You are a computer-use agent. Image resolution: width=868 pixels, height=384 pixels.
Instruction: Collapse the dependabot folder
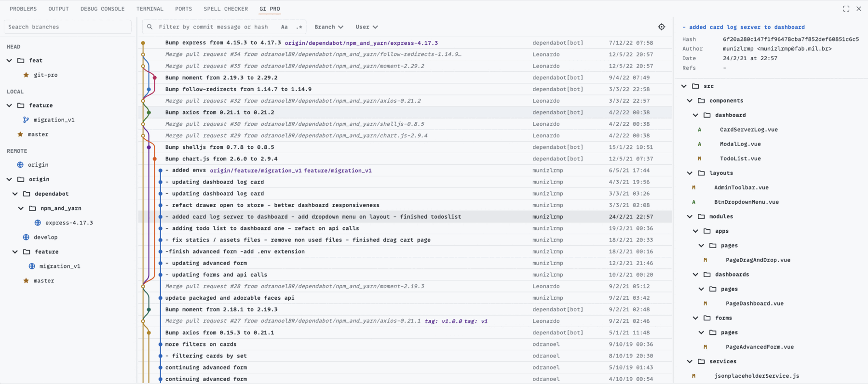click(x=15, y=194)
